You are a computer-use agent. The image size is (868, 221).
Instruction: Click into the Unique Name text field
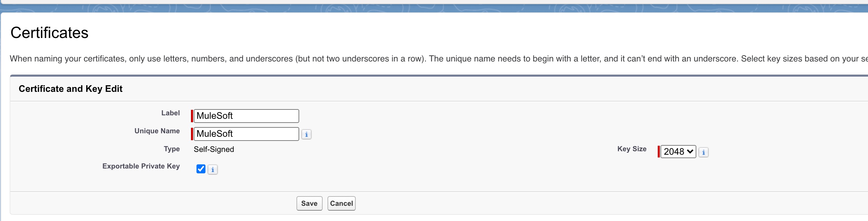(246, 134)
